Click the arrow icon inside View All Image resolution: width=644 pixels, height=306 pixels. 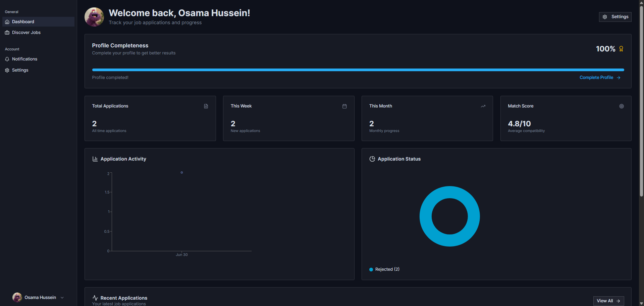tap(618, 301)
